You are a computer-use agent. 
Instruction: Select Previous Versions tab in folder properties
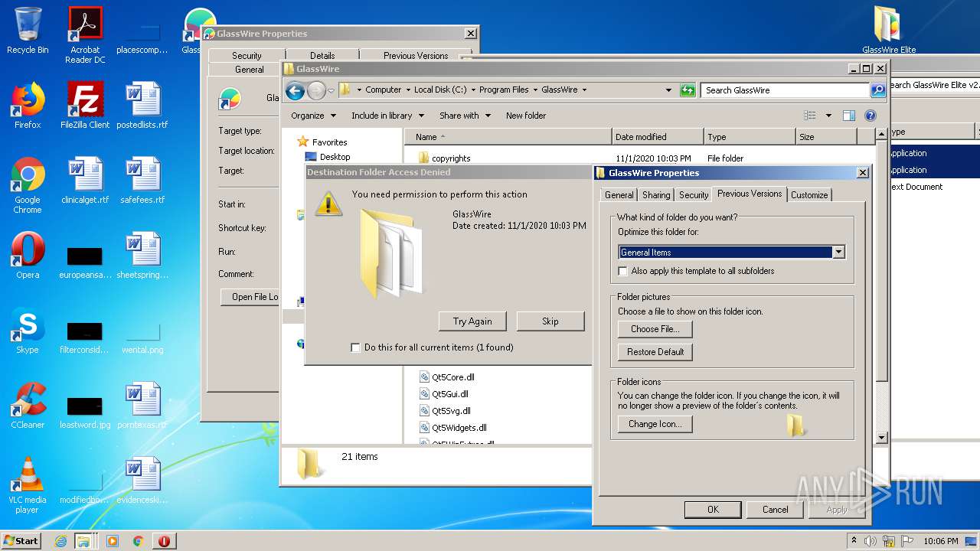(x=750, y=194)
